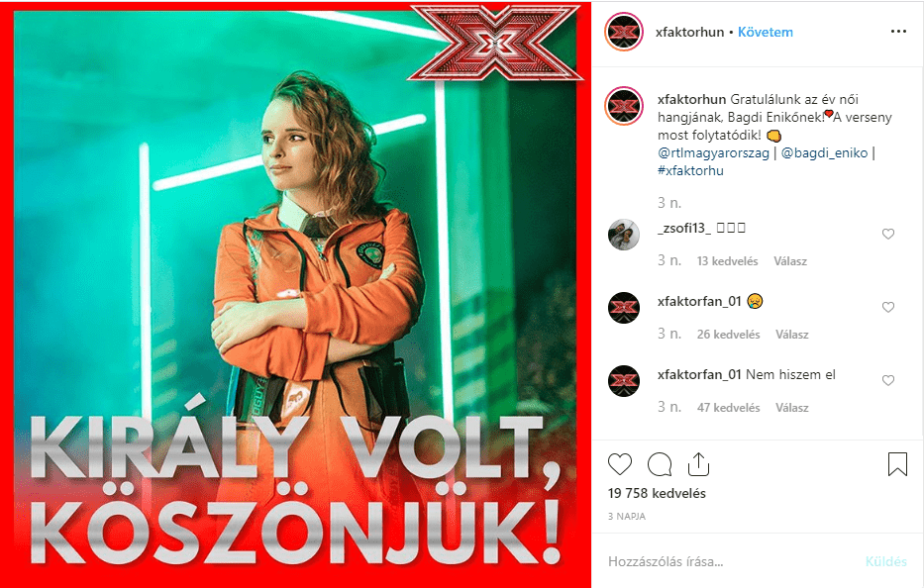This screenshot has height=588, width=924.
Task: Reply to _zsofi13_ comment via Válasz
Action: point(790,261)
